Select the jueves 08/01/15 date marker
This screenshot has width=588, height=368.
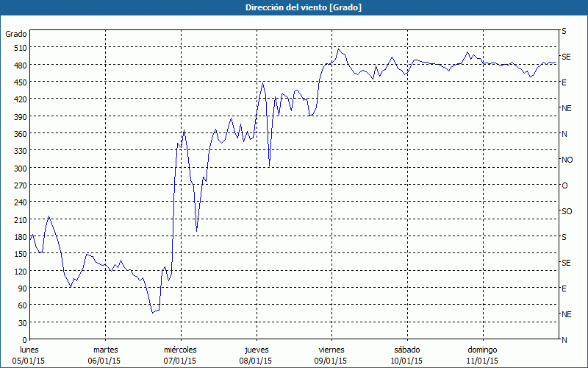255,355
